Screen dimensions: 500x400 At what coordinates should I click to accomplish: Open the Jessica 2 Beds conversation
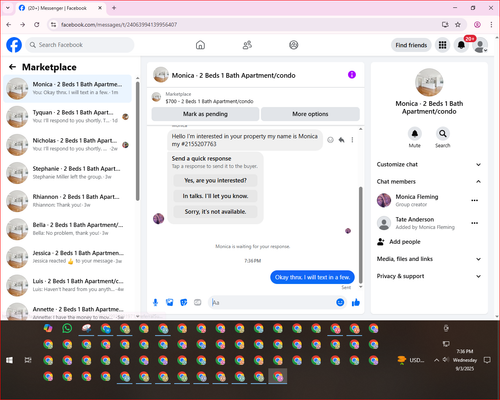click(68, 257)
